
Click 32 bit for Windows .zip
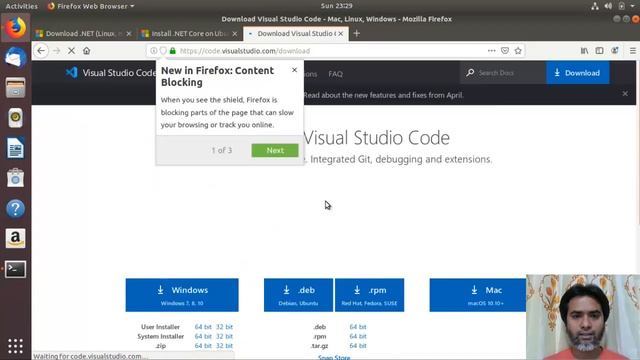(224, 346)
